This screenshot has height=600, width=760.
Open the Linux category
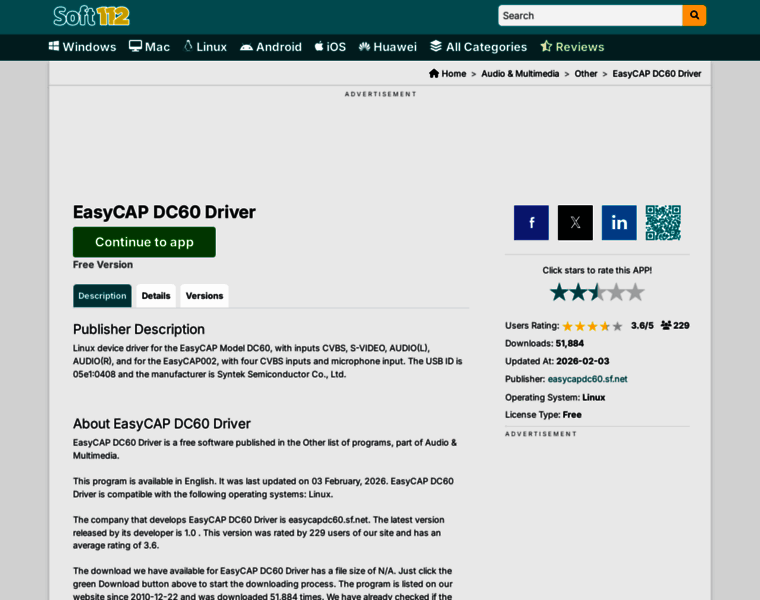point(205,47)
